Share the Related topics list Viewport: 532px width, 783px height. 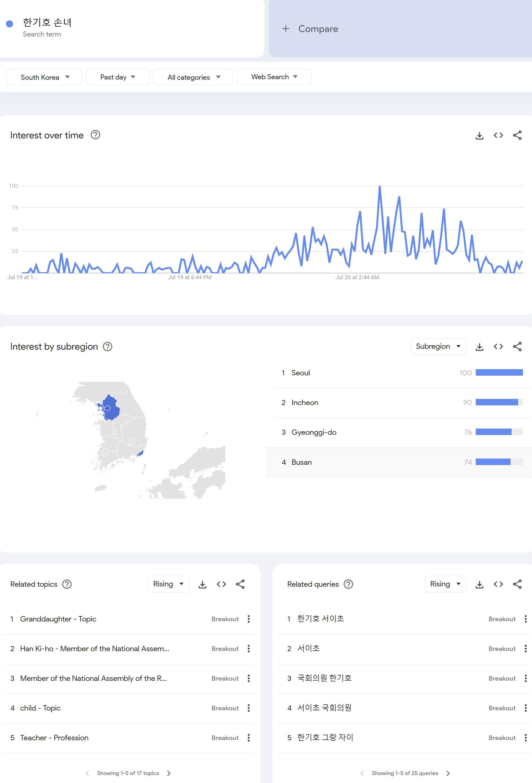[x=240, y=584]
